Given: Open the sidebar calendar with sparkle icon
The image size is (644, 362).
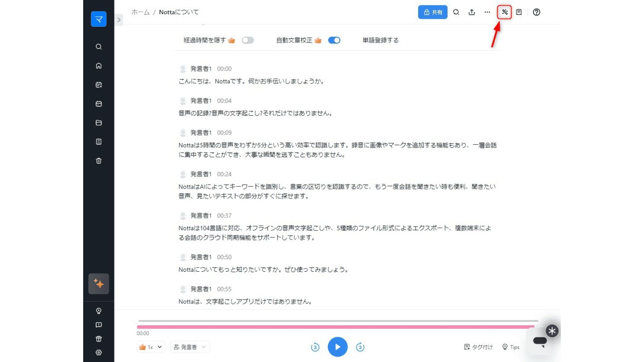Looking at the screenshot, I should tap(99, 84).
